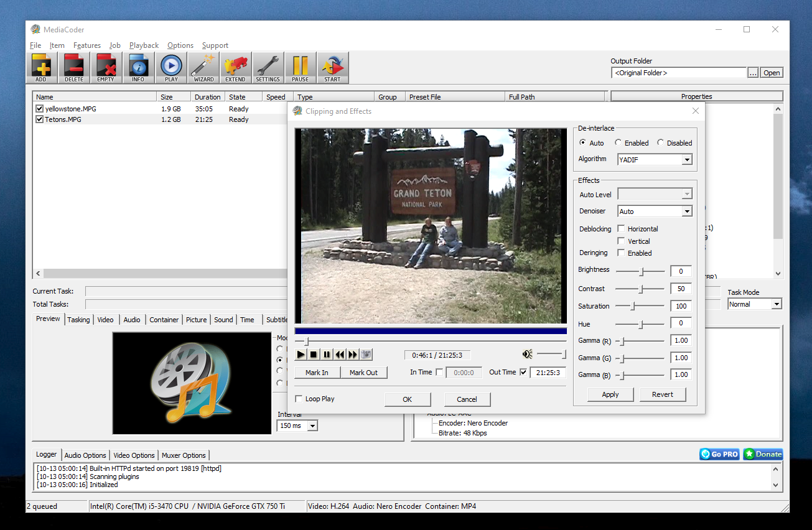Select the De-interlace Disabled radio button

(x=660, y=142)
